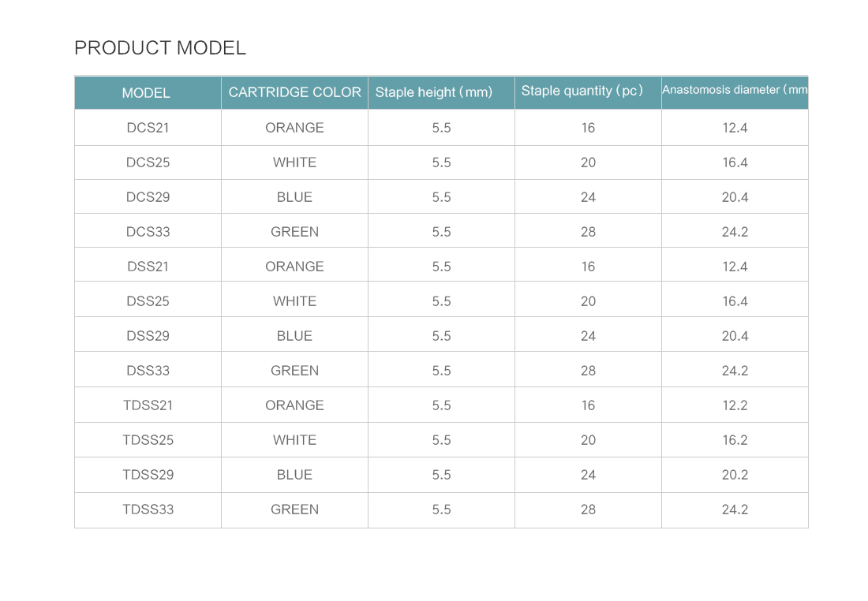Select the DSS33 model cell
This screenshot has width=868, height=601.
tap(148, 371)
